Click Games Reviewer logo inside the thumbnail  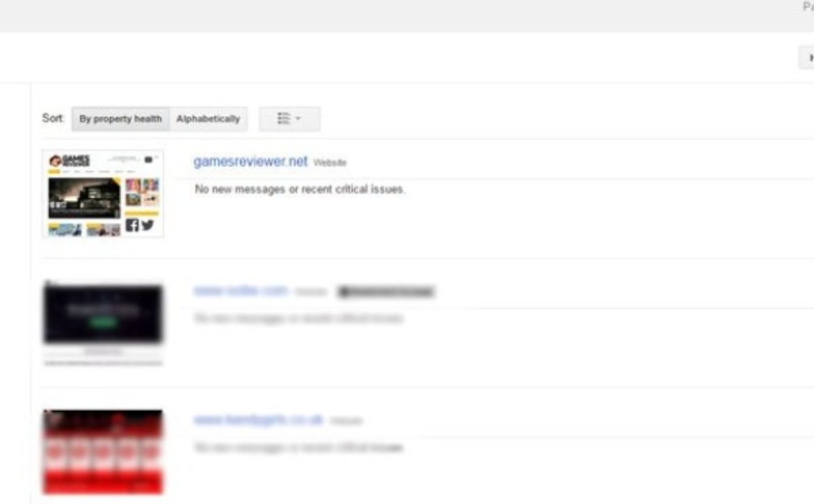pyautogui.click(x=70, y=161)
